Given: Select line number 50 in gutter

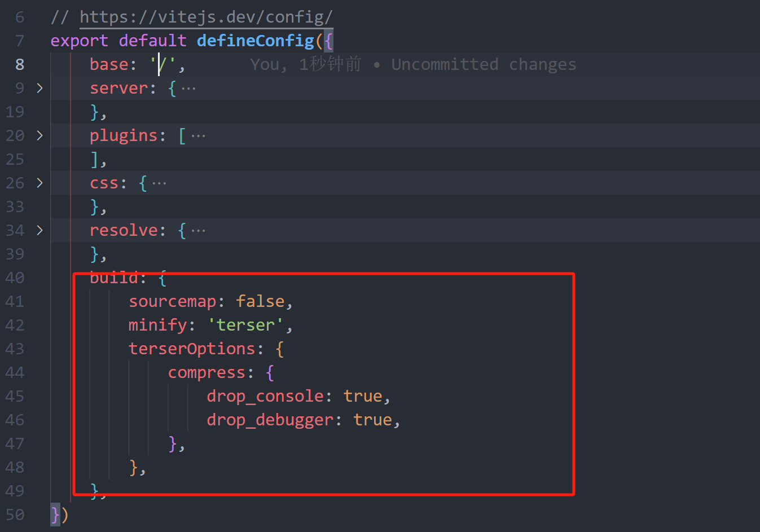Looking at the screenshot, I should (x=15, y=514).
